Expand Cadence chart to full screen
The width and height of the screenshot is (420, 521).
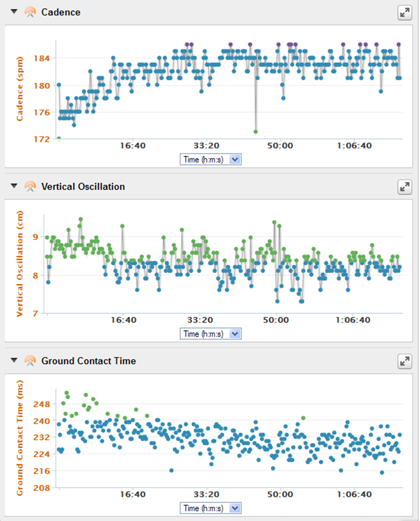click(x=405, y=13)
